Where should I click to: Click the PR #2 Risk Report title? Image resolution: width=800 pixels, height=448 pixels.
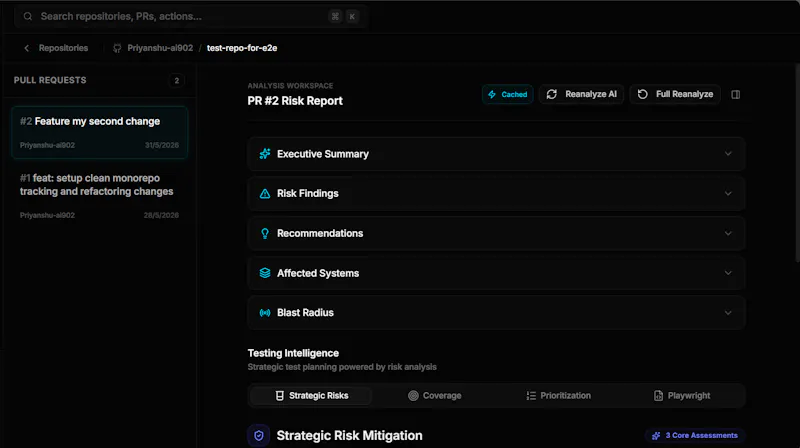(x=295, y=101)
